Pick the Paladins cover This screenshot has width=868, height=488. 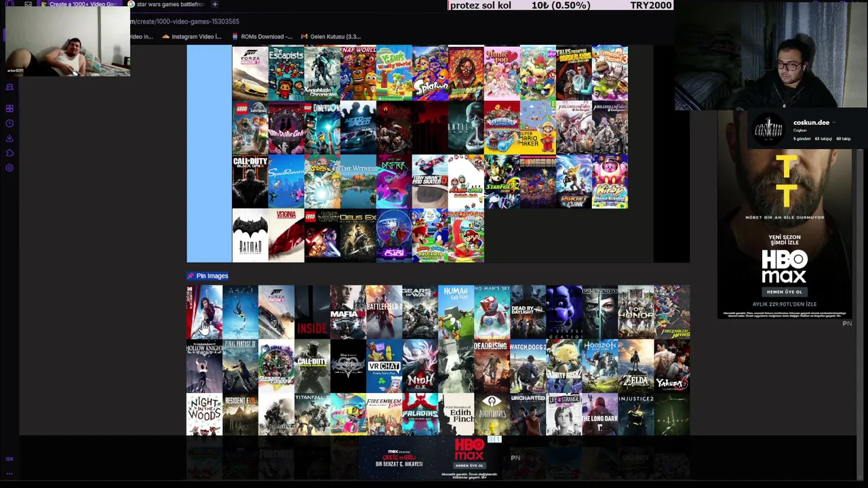pos(420,414)
